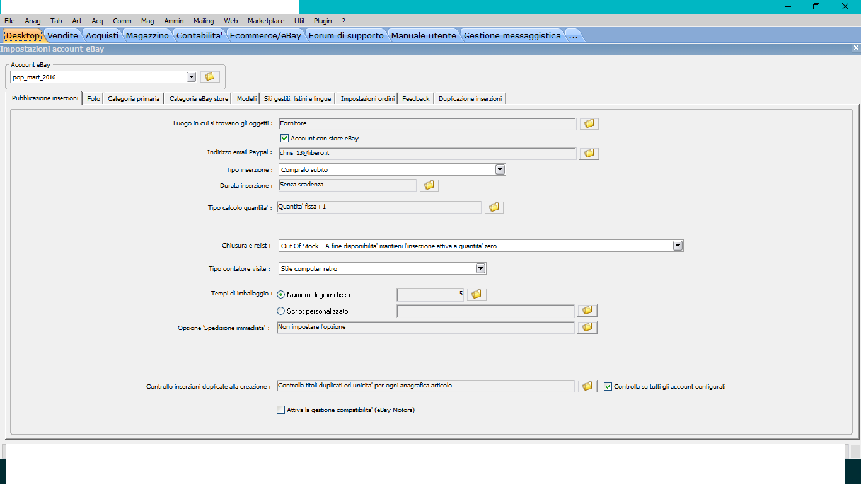Switch to the Magazzino main tab
This screenshot has height=504, width=861.
147,36
